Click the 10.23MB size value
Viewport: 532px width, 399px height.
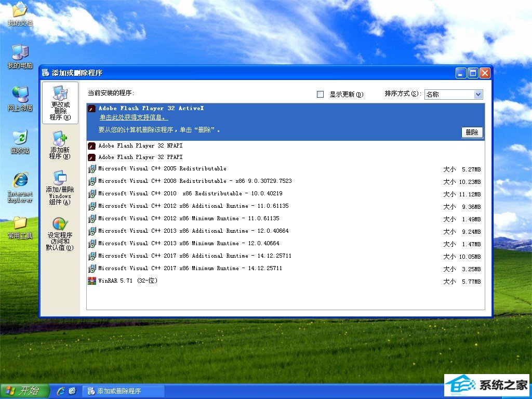[470, 182]
